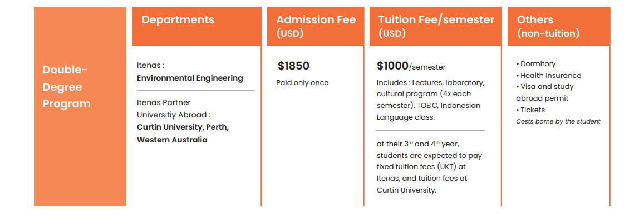Click the $1850 admission fee amount
The width and height of the screenshot is (644, 217).
[x=293, y=66]
